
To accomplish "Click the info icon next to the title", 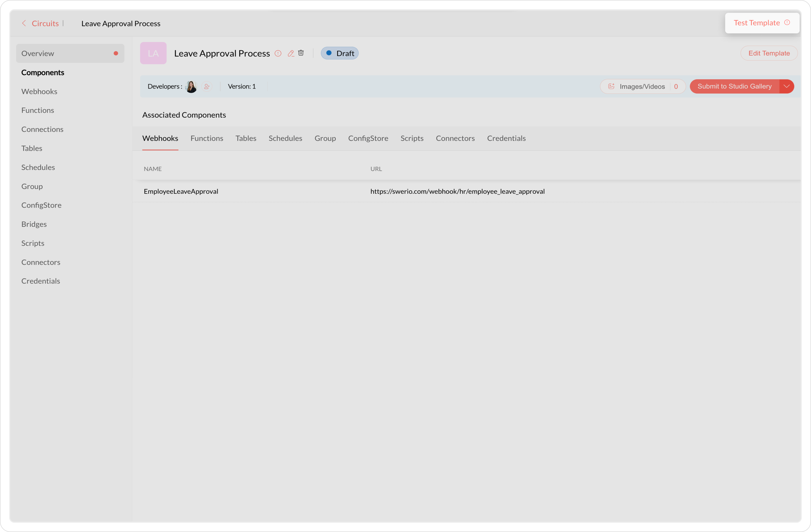I will coord(278,53).
